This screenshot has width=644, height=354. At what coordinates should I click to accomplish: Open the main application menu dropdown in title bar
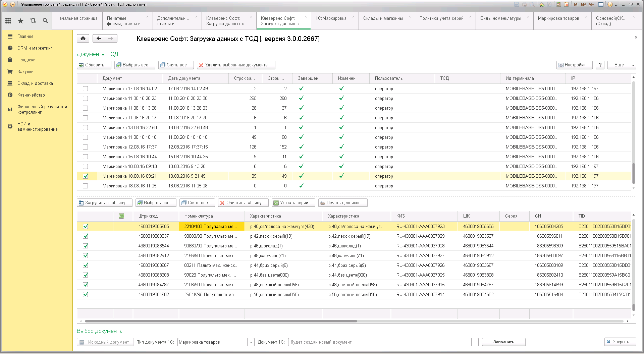click(13, 4)
